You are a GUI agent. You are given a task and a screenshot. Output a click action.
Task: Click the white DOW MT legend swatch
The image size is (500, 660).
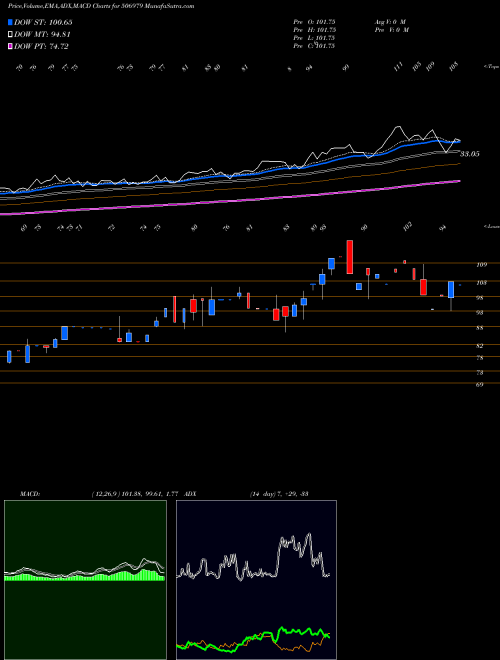[x=10, y=35]
